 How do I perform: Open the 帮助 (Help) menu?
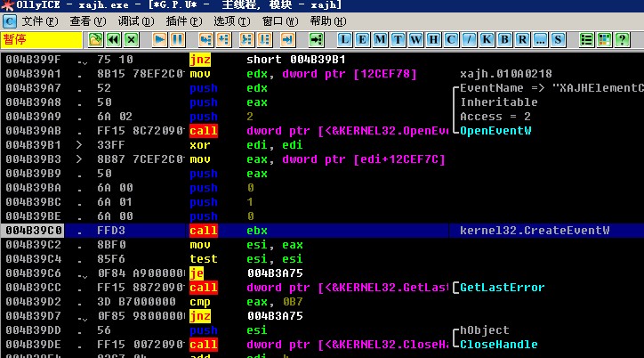point(326,20)
